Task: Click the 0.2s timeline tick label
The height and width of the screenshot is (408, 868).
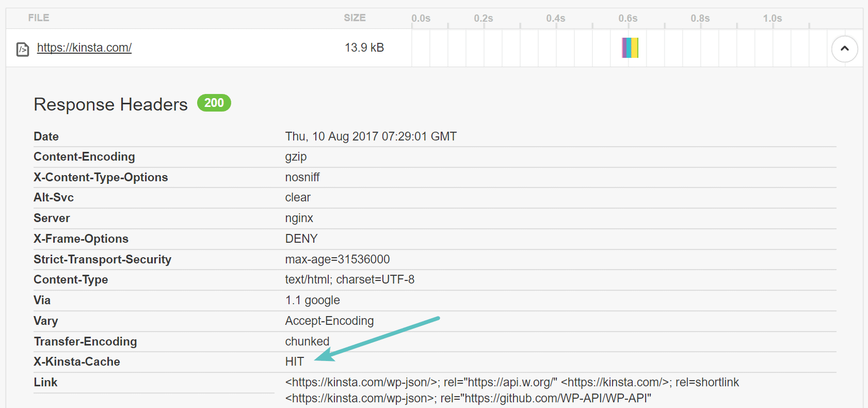Action: point(484,18)
